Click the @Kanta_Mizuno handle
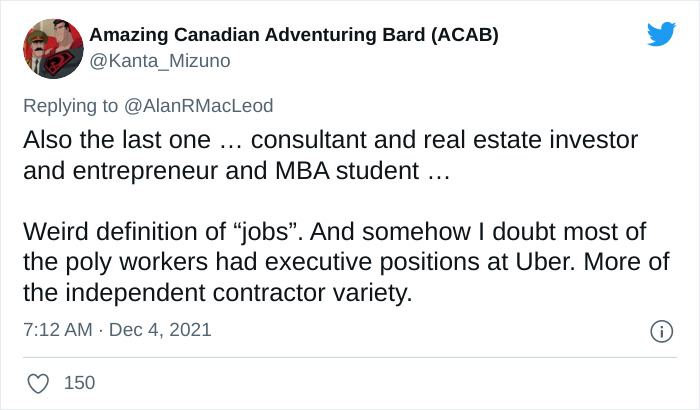Screen dimensions: 700x410 tap(160, 61)
